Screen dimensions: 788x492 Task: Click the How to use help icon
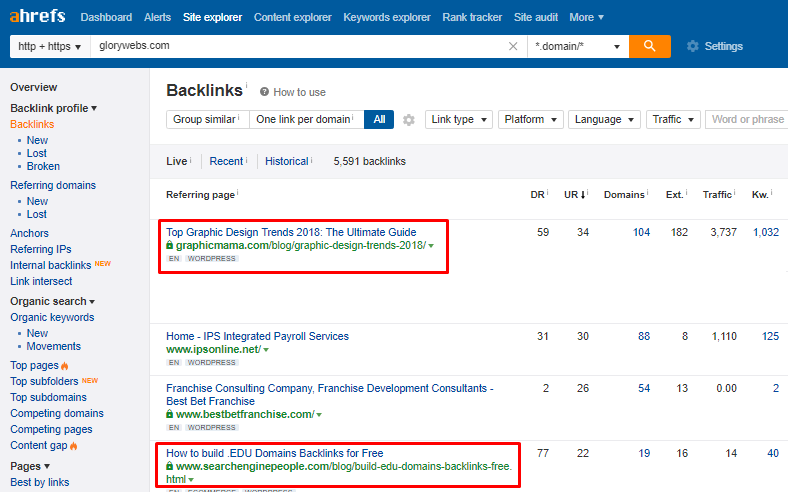265,92
